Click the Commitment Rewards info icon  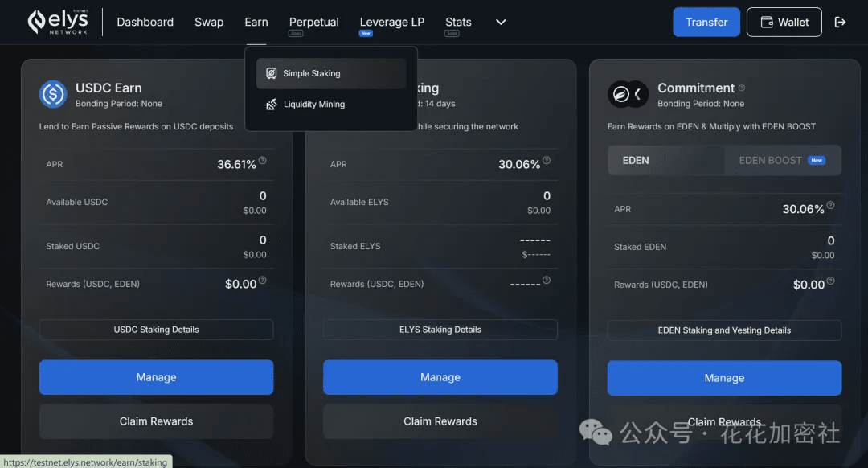(830, 281)
